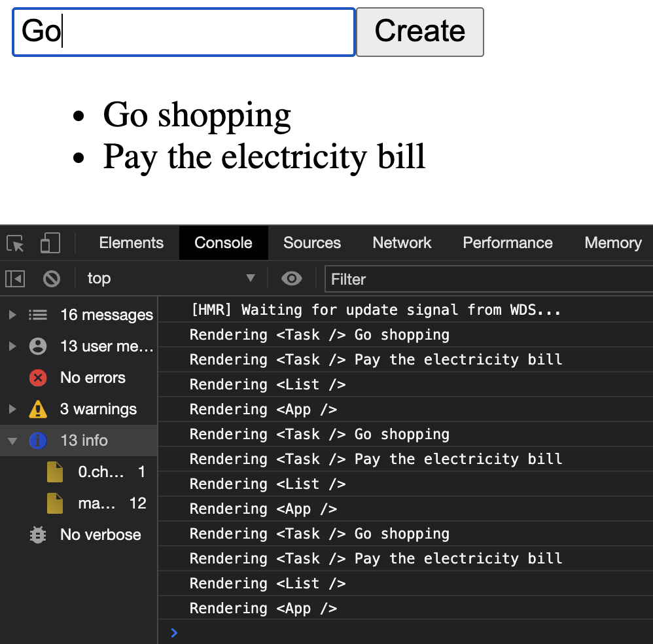Select the No verbose bug filter

[x=100, y=535]
